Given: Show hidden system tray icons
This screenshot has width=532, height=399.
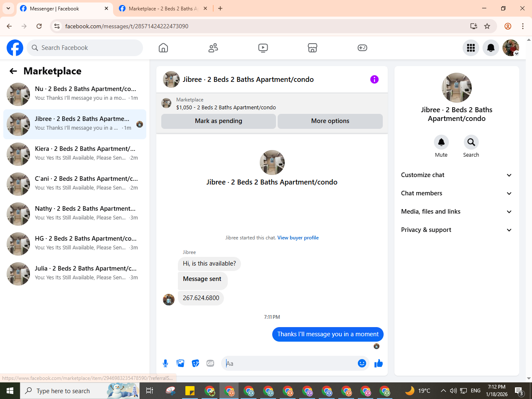Looking at the screenshot, I should [x=443, y=391].
